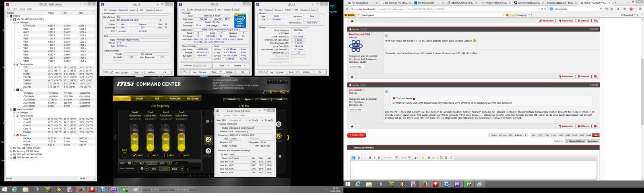Click the Base clock info icon
This screenshot has width=644, height=193.
point(141,168)
